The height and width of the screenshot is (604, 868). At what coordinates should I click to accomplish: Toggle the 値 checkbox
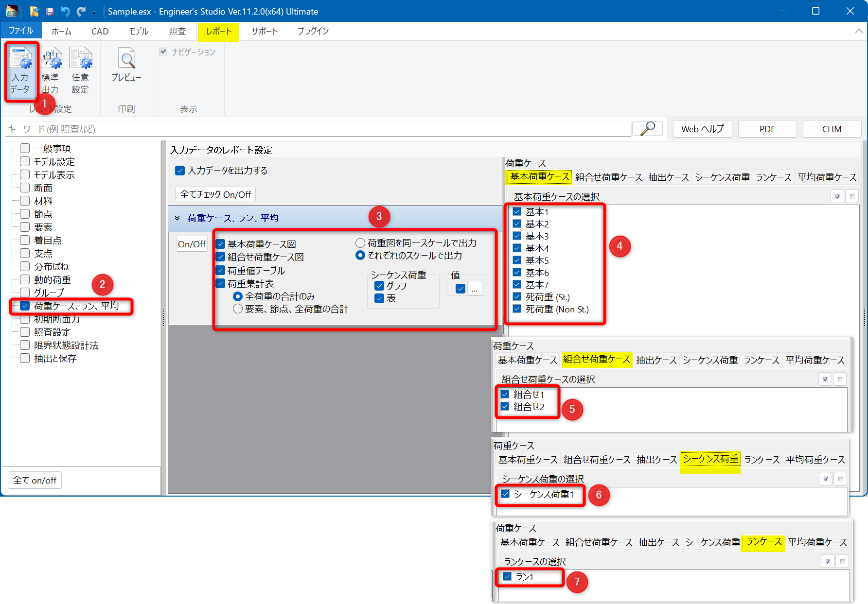click(x=461, y=289)
